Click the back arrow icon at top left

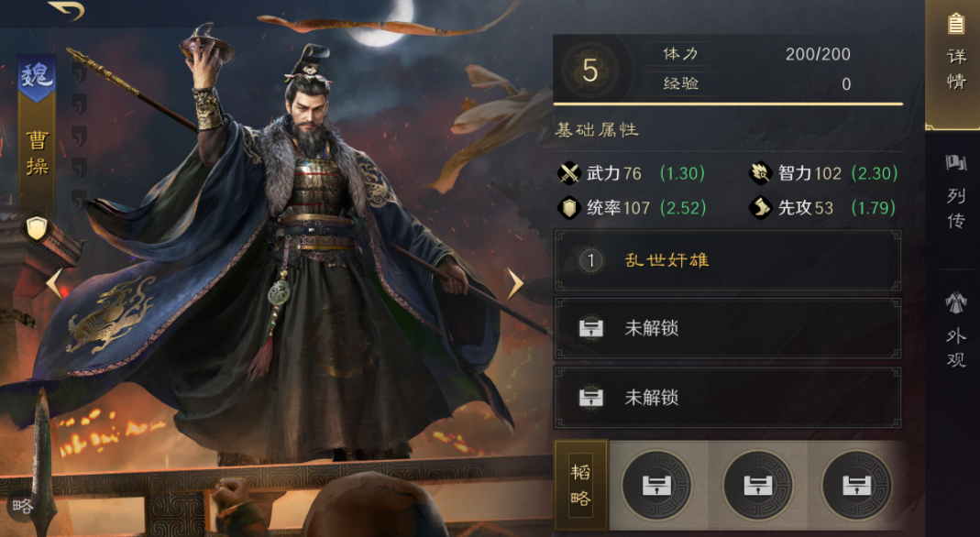(66, 10)
